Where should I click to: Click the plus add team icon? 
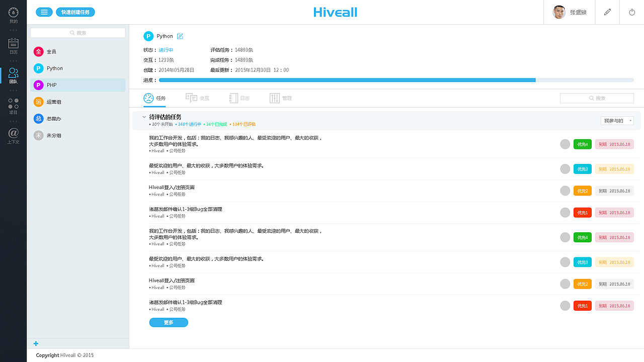pyautogui.click(x=36, y=344)
